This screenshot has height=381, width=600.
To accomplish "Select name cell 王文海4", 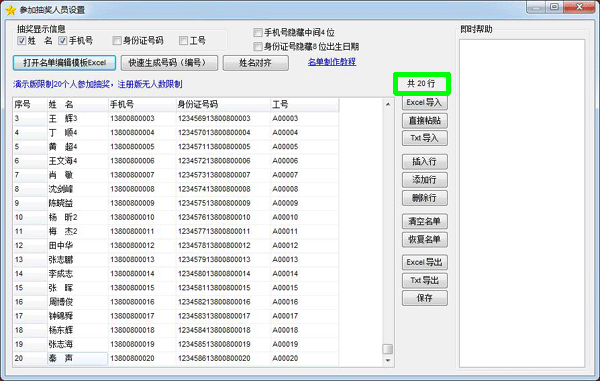I will pos(77,161).
